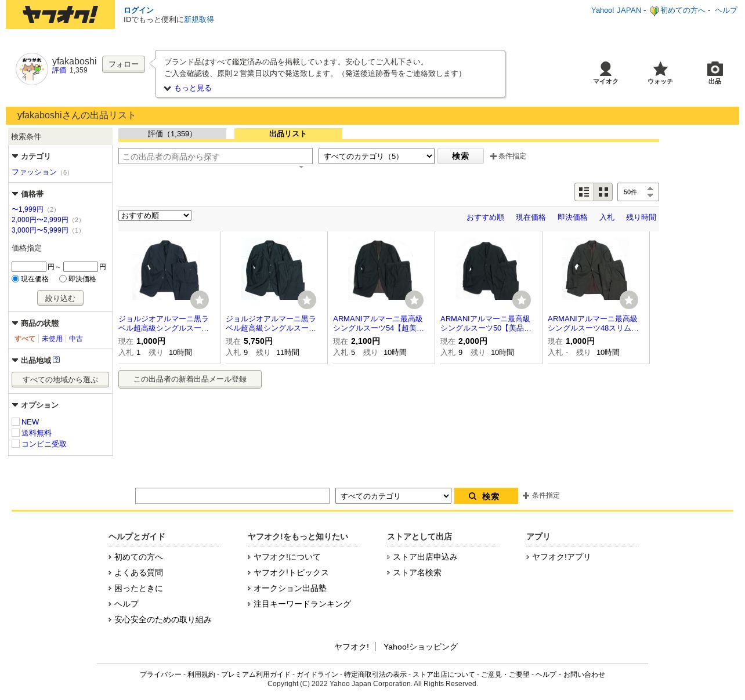Open the すべてのカテゴリ（5） dropdown

coord(377,156)
